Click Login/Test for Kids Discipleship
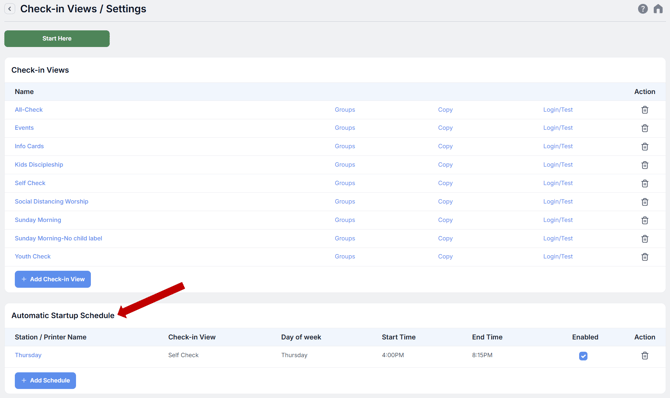 (558, 164)
